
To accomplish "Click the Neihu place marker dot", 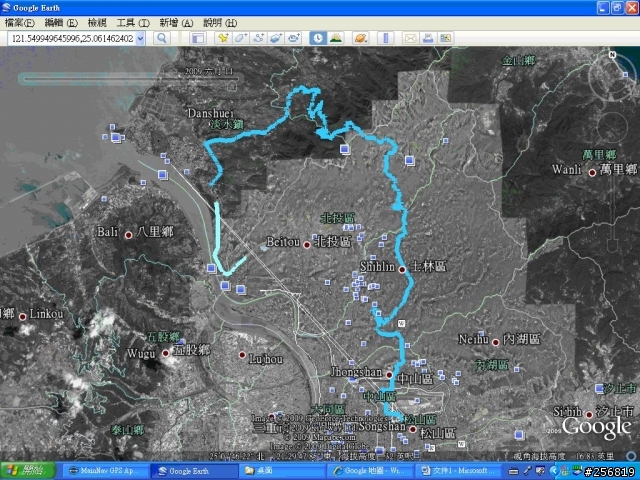I will point(496,342).
